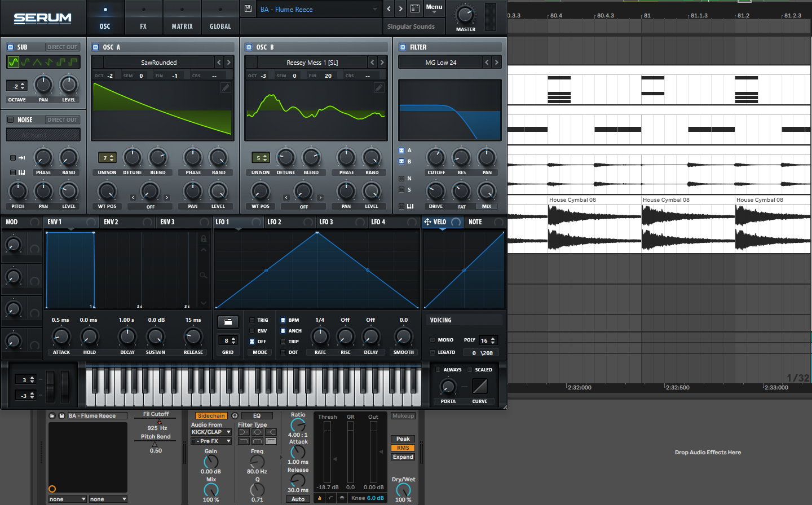812x505 pixels.
Task: Select next filter type arrow beside MG Low 24
Action: [496, 62]
